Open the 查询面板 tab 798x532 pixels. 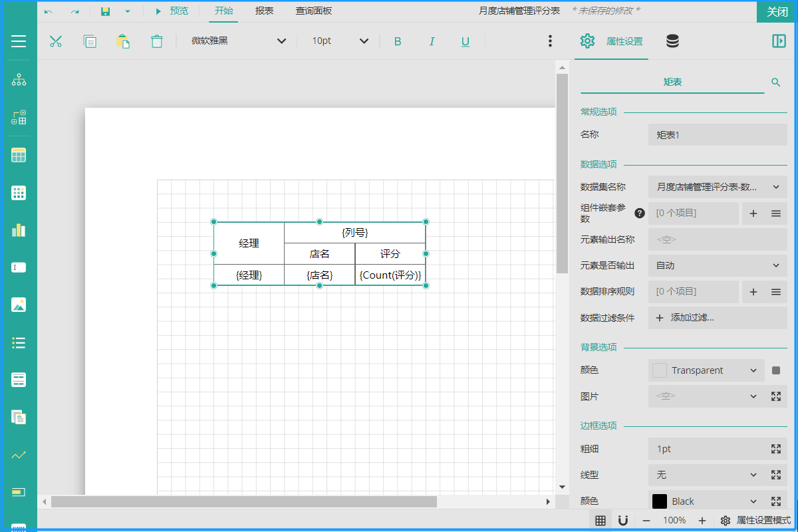(x=313, y=11)
